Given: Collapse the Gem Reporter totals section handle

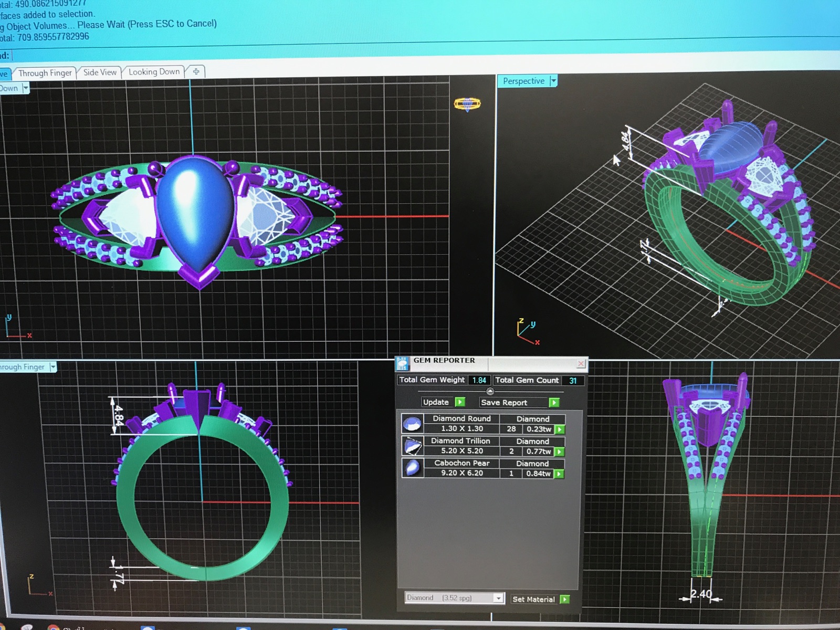Looking at the screenshot, I should pyautogui.click(x=490, y=391).
